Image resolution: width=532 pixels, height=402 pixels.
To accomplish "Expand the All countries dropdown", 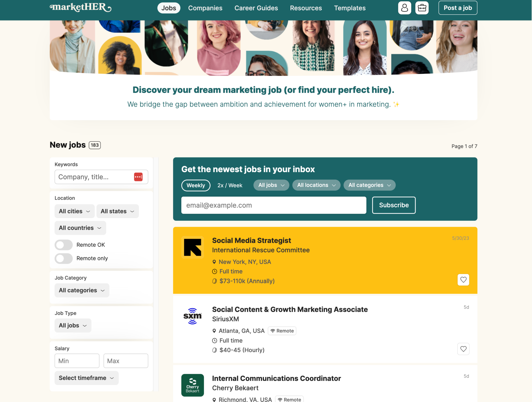I will pyautogui.click(x=80, y=228).
